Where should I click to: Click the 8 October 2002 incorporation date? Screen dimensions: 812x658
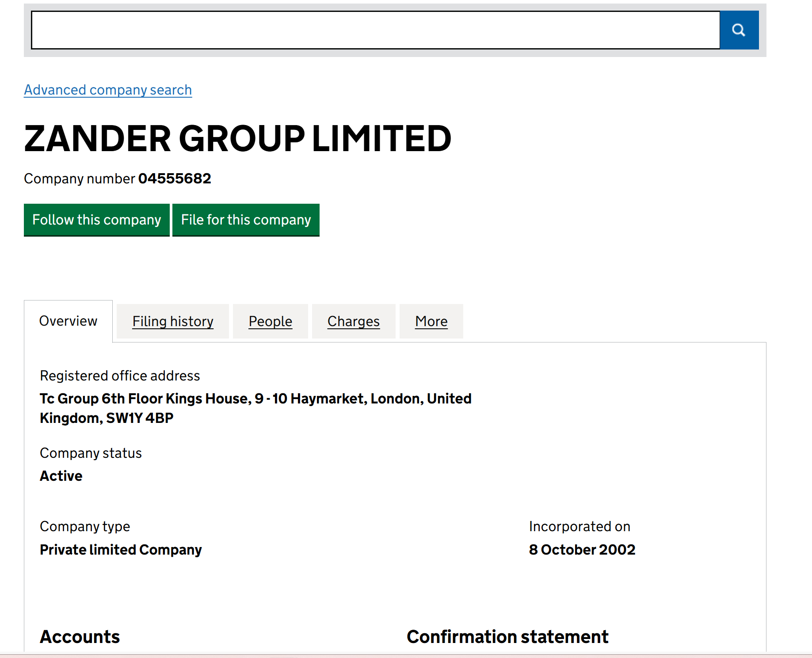pos(582,550)
